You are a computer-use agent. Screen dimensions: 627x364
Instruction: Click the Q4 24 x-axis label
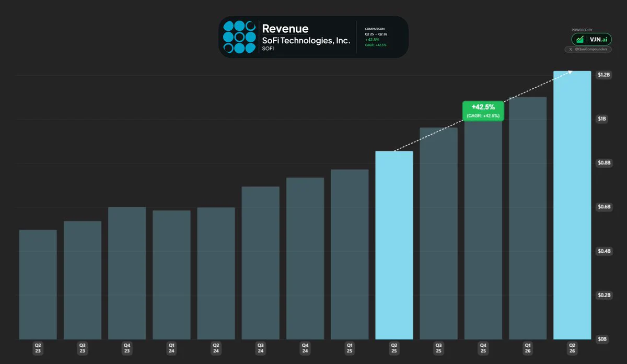coord(305,348)
